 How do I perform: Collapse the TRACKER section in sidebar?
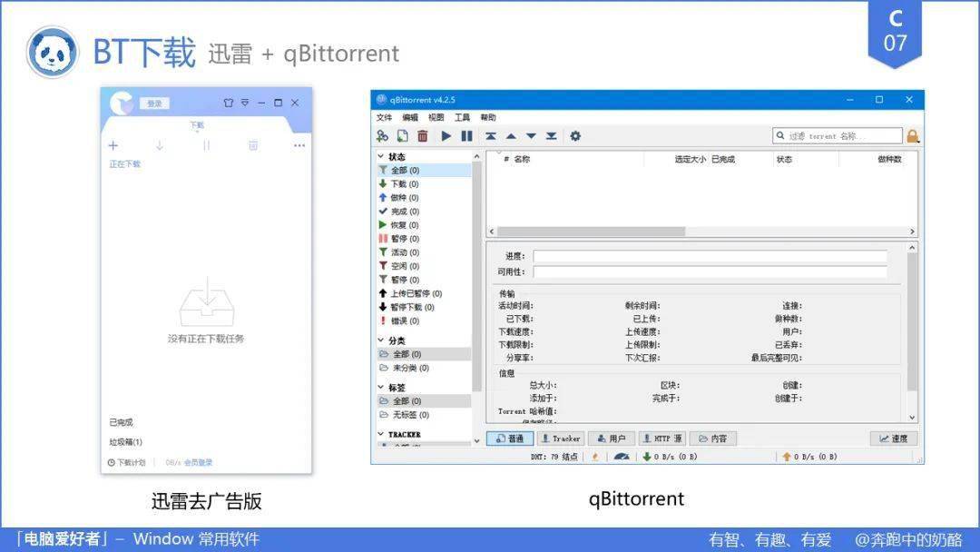pyautogui.click(x=380, y=434)
